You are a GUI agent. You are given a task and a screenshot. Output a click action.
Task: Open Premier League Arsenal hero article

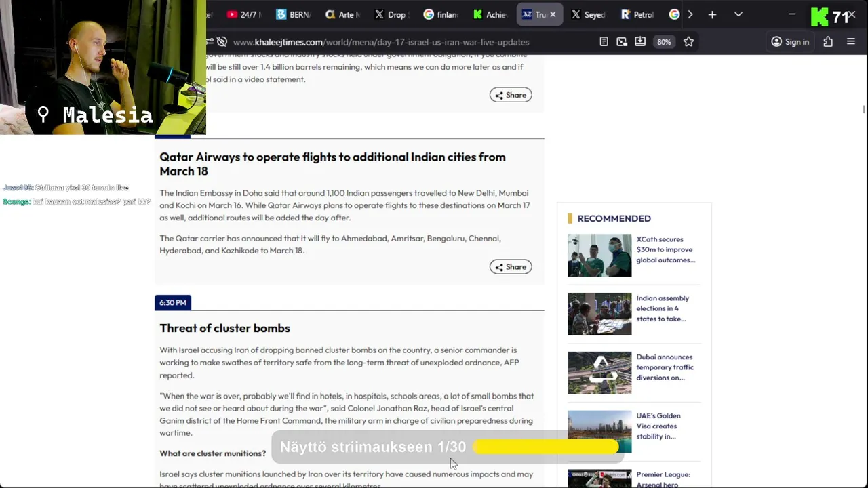click(663, 479)
